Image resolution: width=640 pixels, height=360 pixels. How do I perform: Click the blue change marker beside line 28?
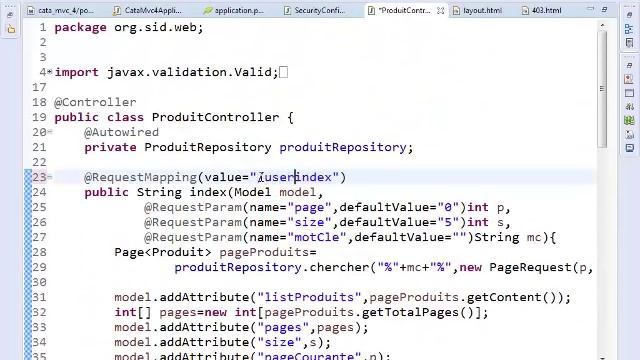click(28, 252)
